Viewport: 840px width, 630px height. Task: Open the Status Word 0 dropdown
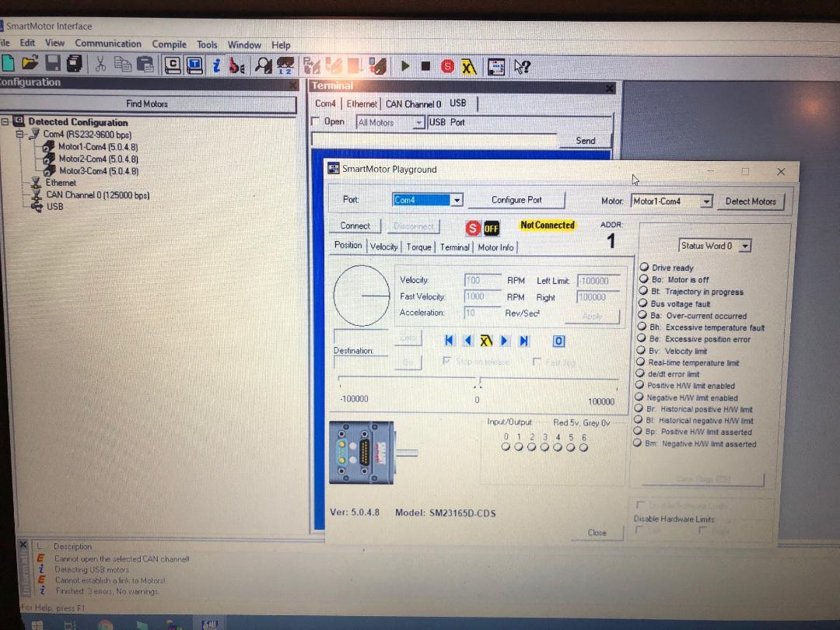[x=744, y=246]
